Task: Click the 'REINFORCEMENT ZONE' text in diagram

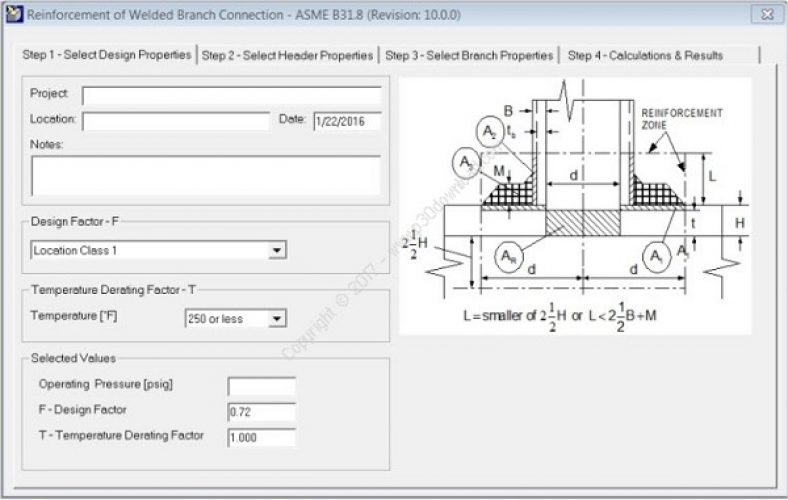Action: pos(681,119)
